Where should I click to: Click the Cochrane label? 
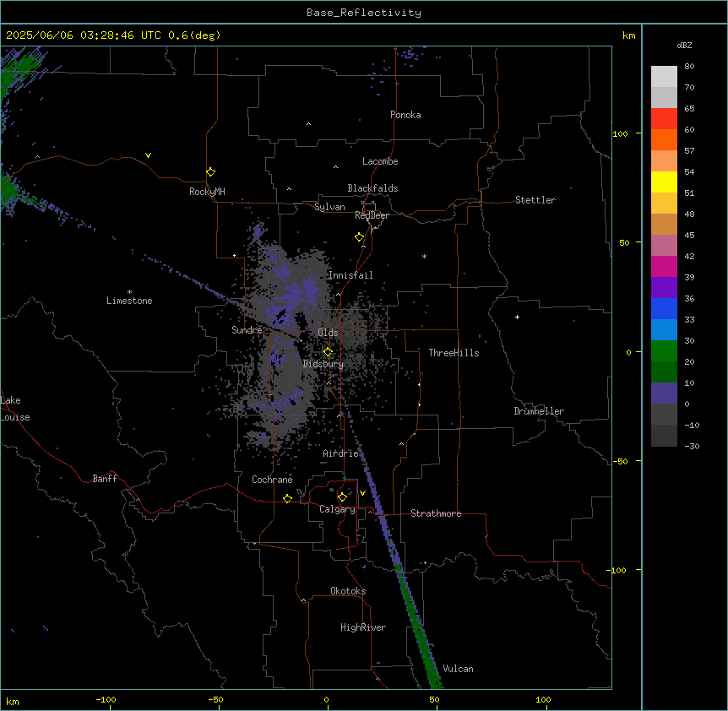pos(272,480)
